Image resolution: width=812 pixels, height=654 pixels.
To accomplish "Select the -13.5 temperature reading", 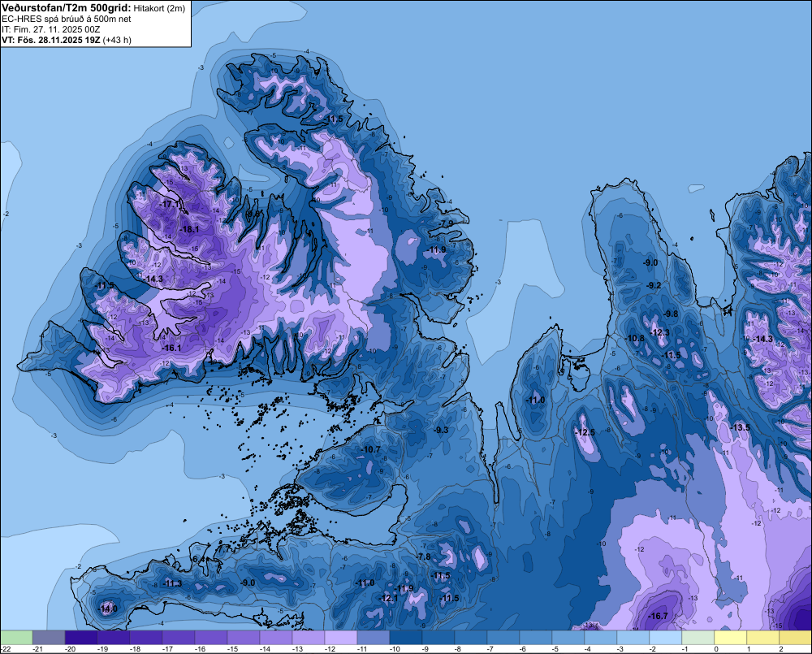I will point(741,427).
